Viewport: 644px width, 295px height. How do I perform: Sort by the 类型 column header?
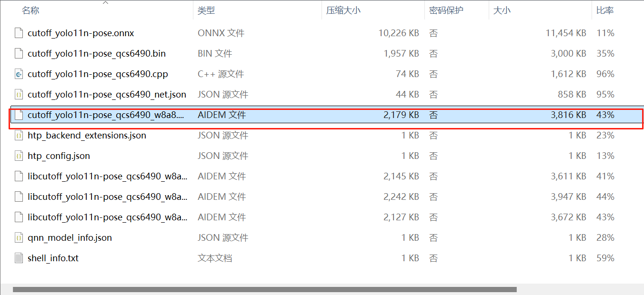point(206,10)
